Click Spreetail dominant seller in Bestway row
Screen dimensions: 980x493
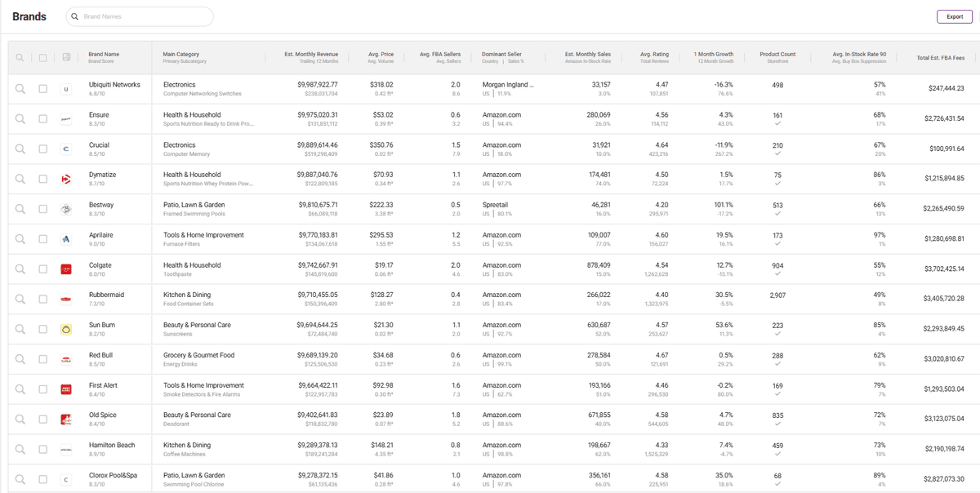[x=495, y=205]
